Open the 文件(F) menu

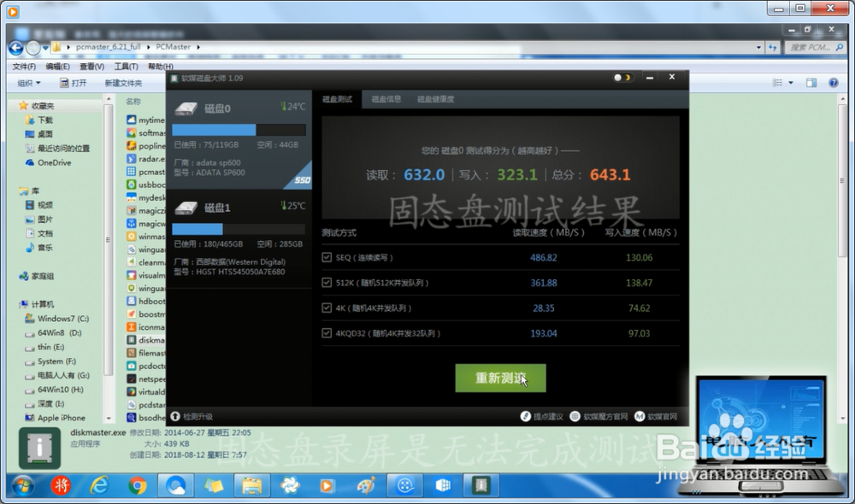24,67
